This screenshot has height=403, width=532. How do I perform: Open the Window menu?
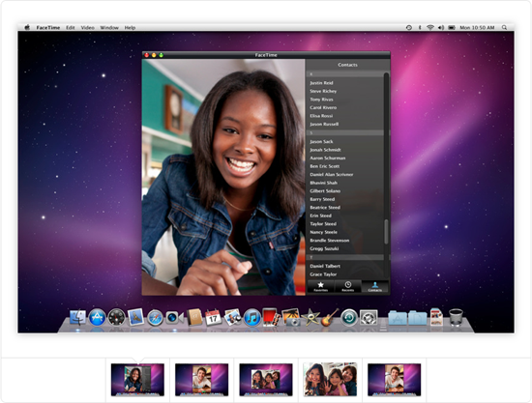point(109,28)
